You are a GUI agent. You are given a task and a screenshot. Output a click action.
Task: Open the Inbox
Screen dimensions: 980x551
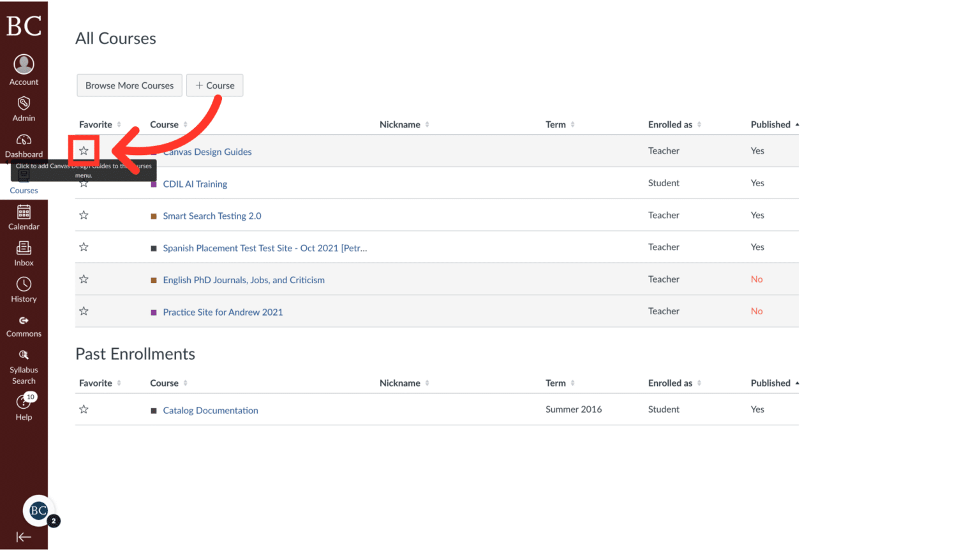(x=24, y=253)
